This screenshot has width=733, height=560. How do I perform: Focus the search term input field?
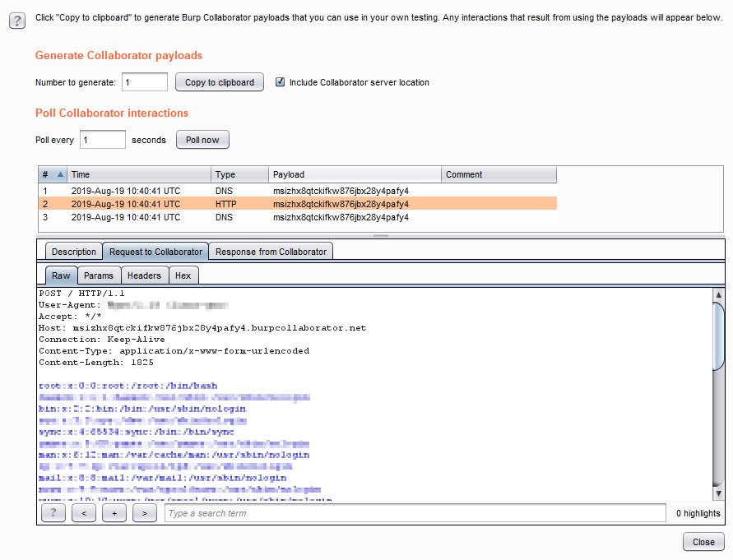pos(415,513)
